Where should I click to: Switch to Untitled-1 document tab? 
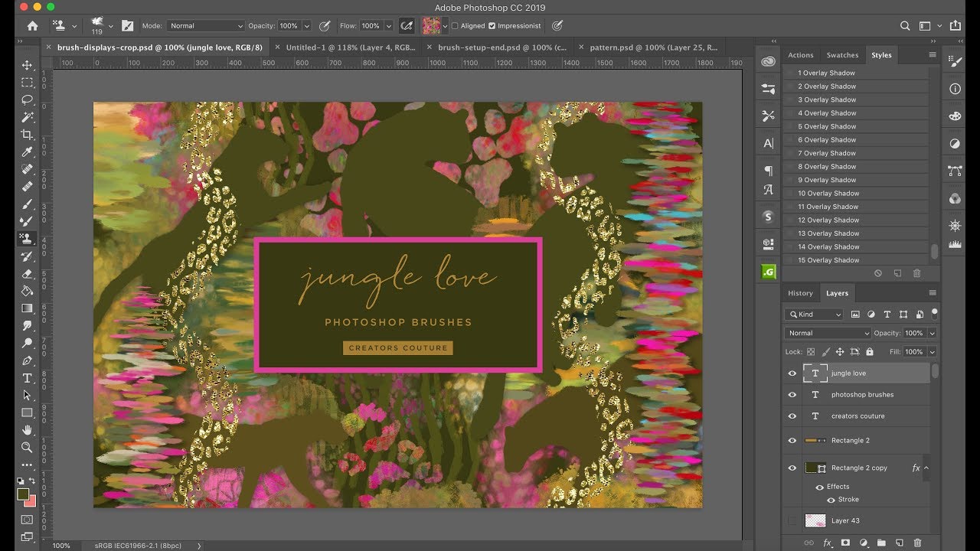[x=350, y=47]
